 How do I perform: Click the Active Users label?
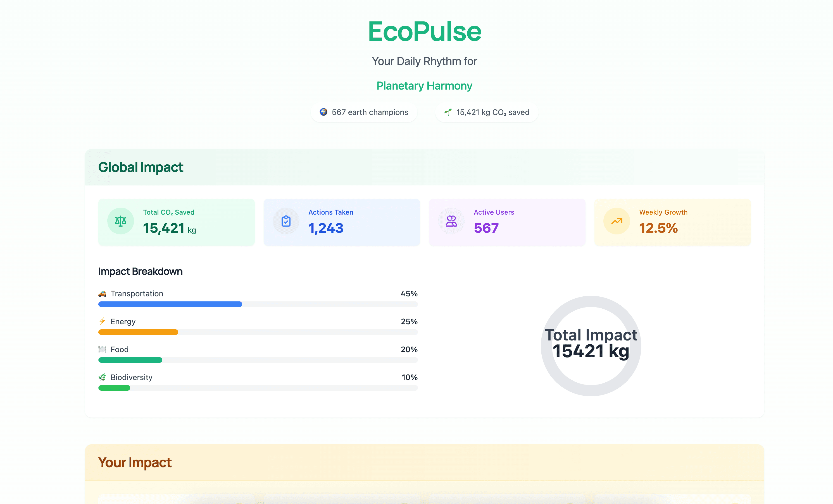(x=494, y=212)
